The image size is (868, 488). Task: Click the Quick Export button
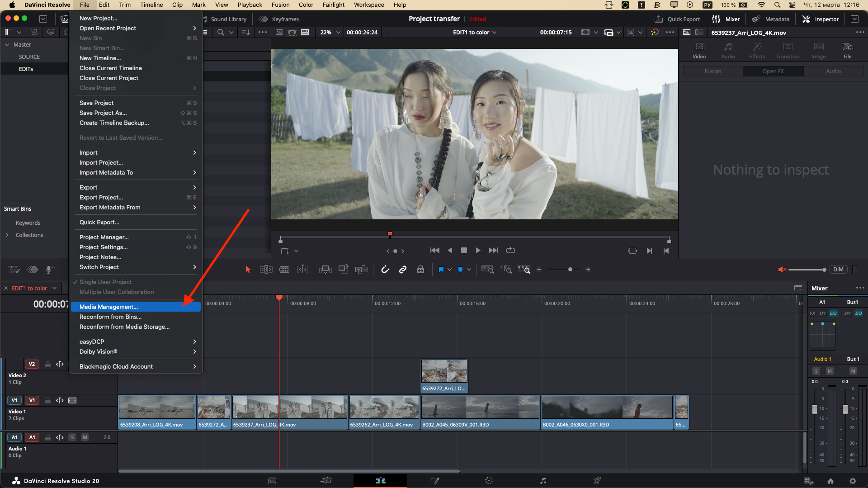click(677, 19)
